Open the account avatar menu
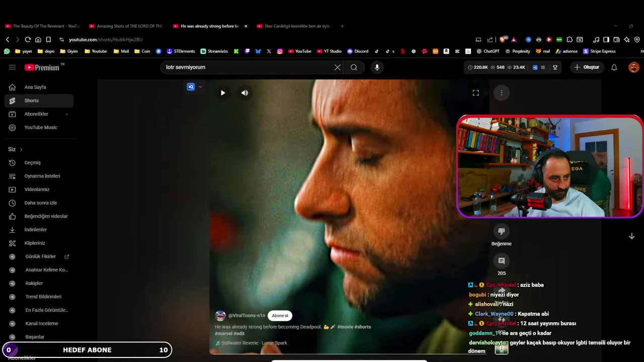 (633, 67)
